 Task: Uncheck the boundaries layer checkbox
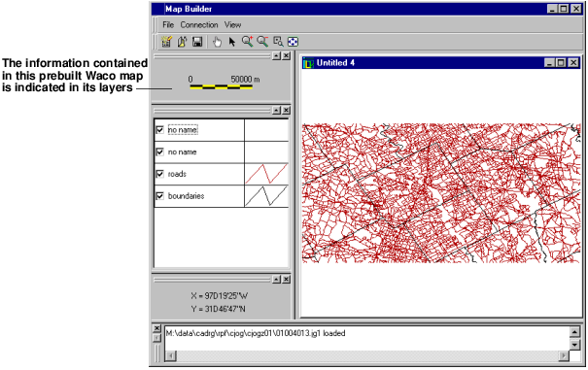coord(160,196)
